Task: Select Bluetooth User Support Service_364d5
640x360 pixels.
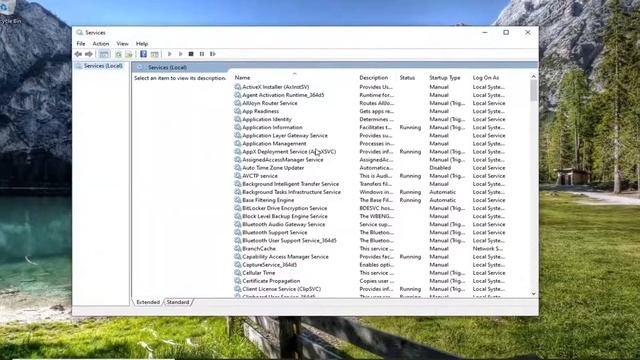Action: [x=289, y=240]
